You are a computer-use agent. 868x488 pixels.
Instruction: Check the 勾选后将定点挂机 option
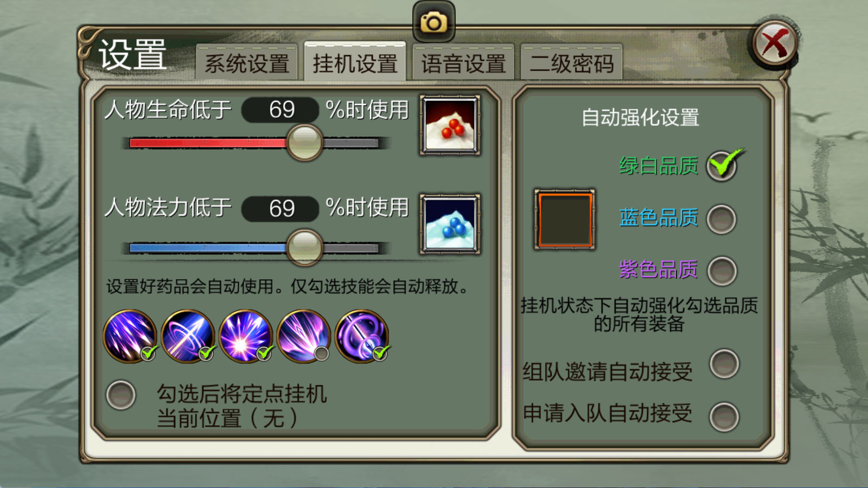point(121,395)
